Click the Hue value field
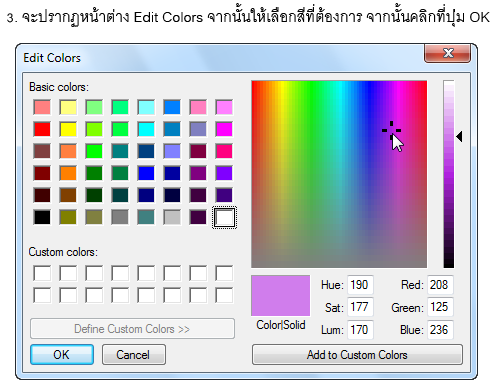The image size is (490, 380). coord(360,285)
